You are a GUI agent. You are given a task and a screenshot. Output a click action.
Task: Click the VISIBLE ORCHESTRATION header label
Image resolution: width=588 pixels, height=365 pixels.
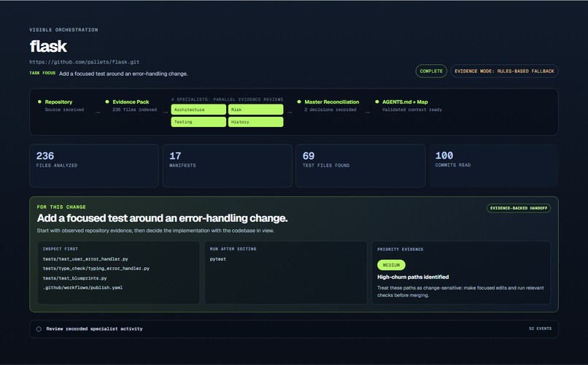coord(63,30)
